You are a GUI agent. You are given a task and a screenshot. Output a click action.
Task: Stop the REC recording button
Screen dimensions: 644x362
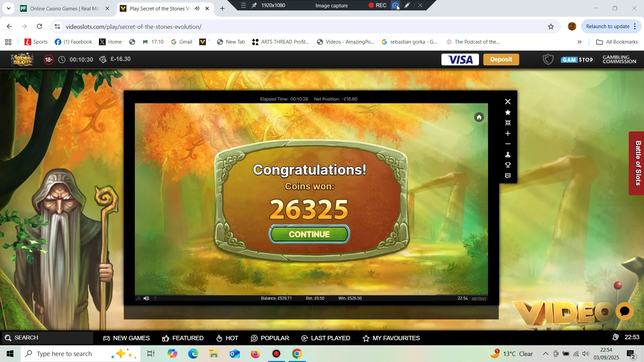point(377,5)
